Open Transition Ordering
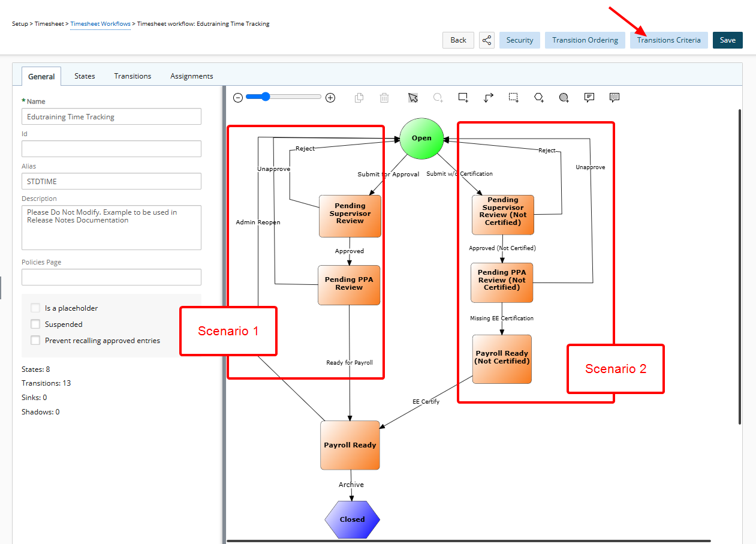 tap(585, 40)
